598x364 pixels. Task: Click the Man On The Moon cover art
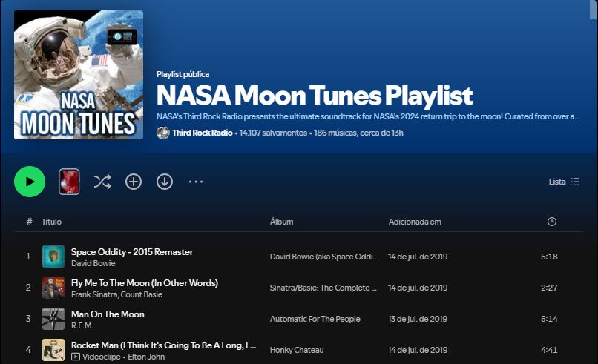point(53,319)
